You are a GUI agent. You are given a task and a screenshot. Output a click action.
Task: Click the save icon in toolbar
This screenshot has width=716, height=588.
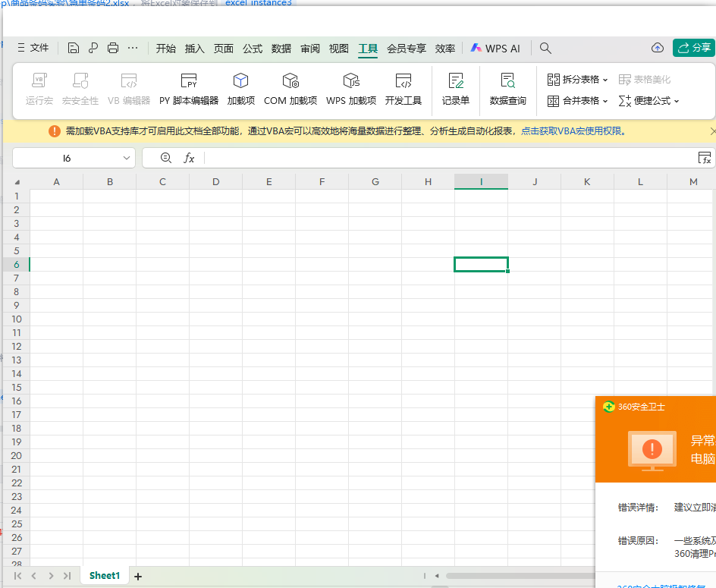tap(74, 48)
